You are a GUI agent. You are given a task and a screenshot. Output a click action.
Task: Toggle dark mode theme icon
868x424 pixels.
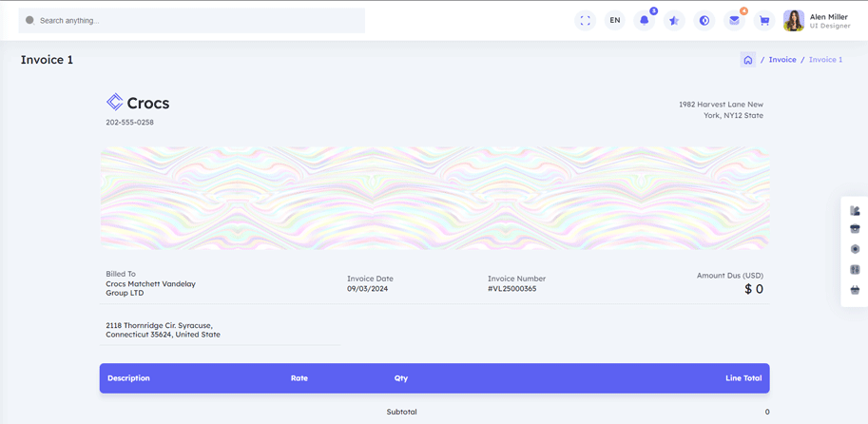704,20
